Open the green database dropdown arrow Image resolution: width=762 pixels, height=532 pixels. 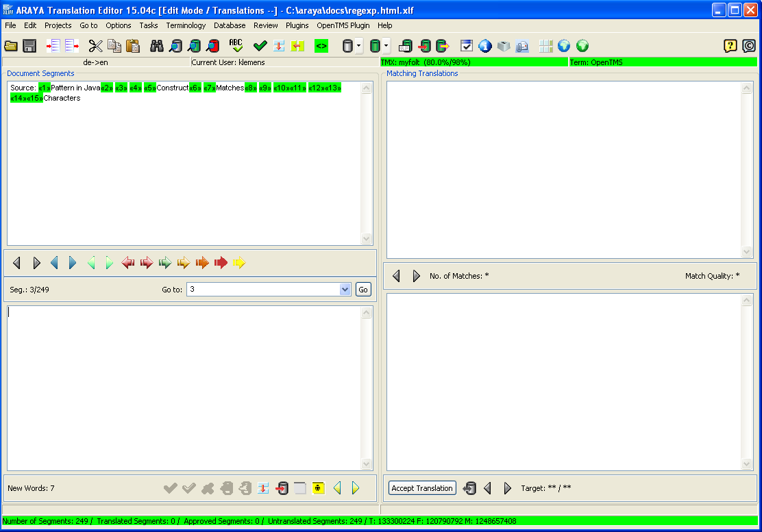pyautogui.click(x=386, y=46)
